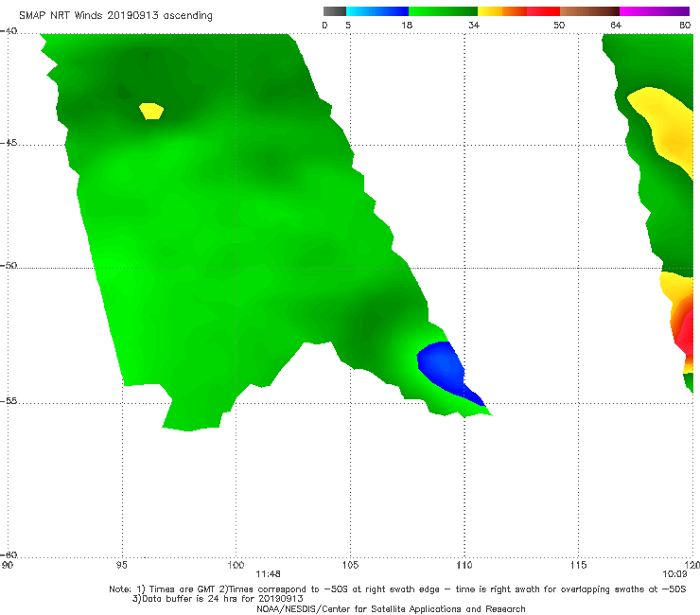
Task: Click the gray 0-5 colorbar segment
Action: pyautogui.click(x=335, y=11)
